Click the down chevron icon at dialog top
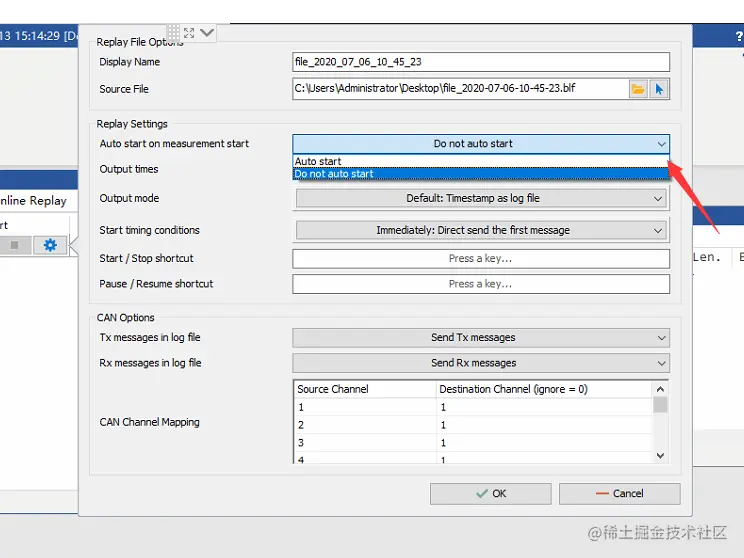Image resolution: width=744 pixels, height=558 pixels. tap(207, 33)
